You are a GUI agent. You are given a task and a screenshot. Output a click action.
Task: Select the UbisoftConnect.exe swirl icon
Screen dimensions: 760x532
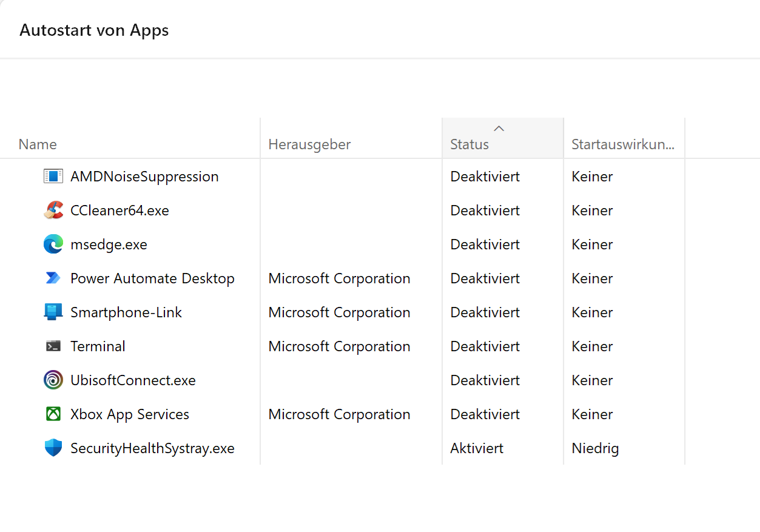53,380
